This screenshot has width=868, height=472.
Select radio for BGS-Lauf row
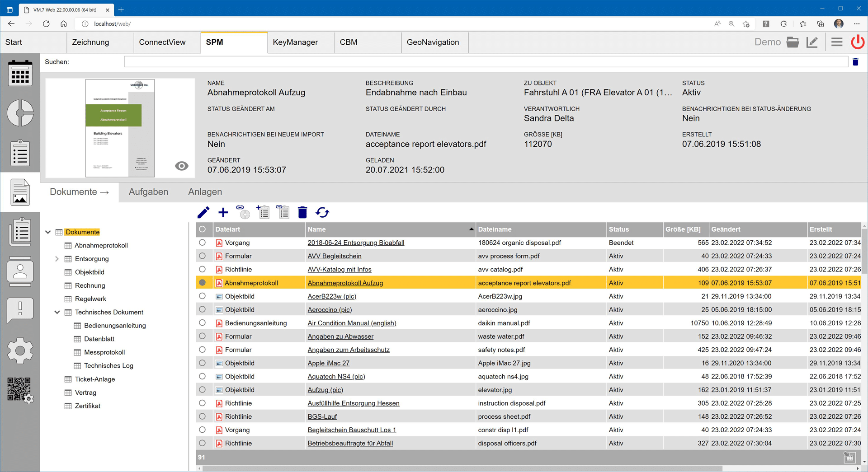(202, 416)
